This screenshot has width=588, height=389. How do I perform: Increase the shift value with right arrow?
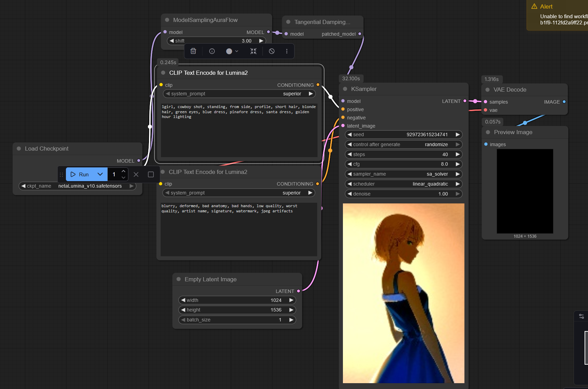pyautogui.click(x=261, y=41)
